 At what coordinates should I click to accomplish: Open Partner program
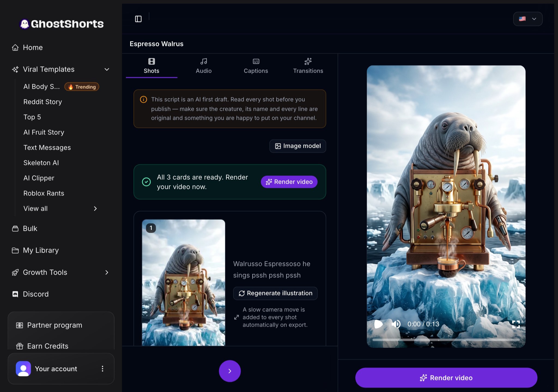pos(49,325)
